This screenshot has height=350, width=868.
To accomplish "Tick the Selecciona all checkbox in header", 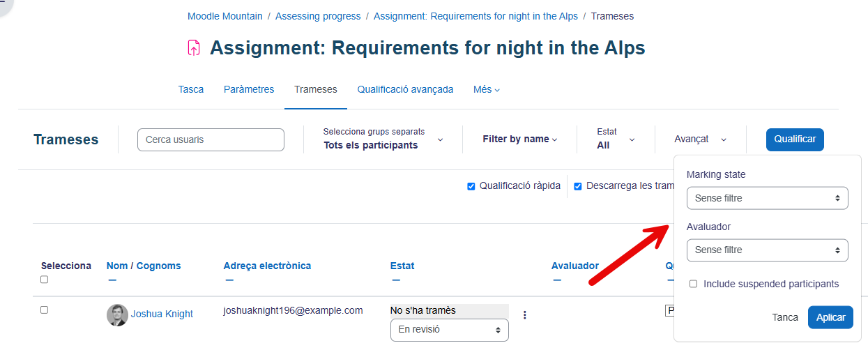I will (x=45, y=280).
